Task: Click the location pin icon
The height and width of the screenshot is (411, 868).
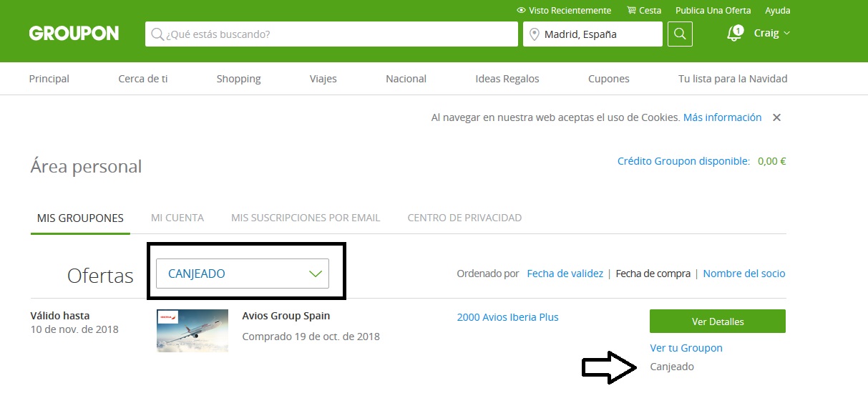Action: coord(534,34)
